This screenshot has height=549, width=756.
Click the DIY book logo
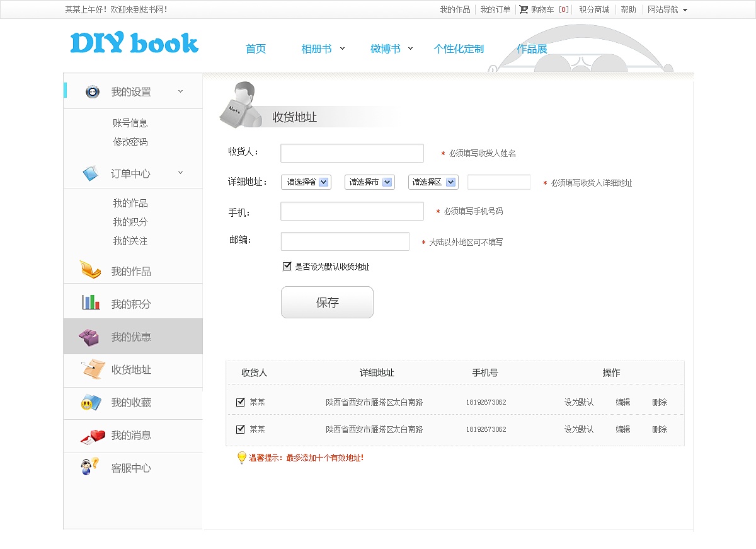click(x=134, y=43)
